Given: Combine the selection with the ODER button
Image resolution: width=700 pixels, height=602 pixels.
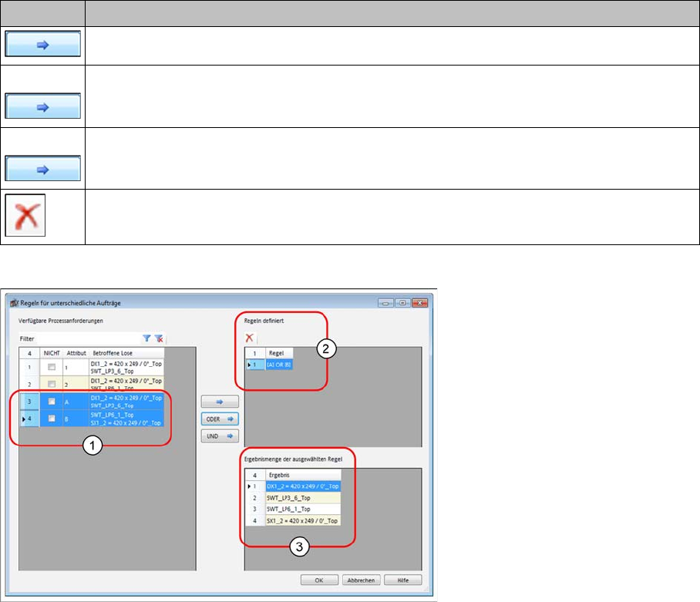Looking at the screenshot, I should click(x=220, y=419).
